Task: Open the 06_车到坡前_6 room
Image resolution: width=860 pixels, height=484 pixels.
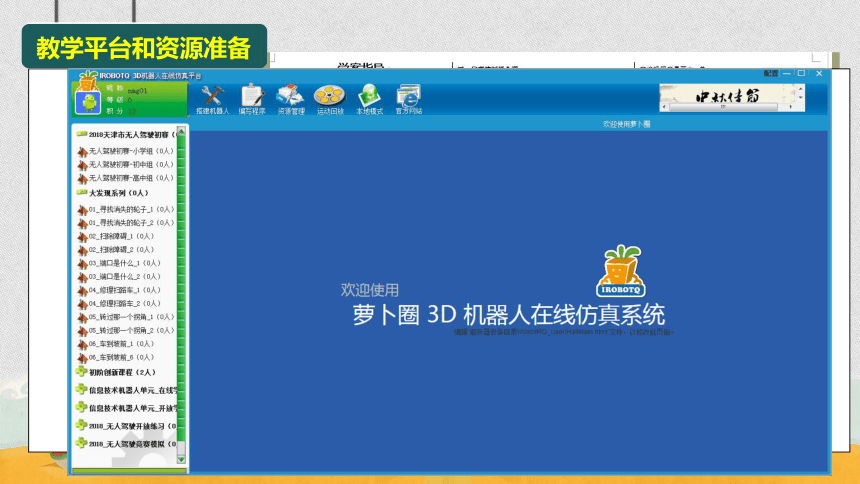Action: point(116,357)
